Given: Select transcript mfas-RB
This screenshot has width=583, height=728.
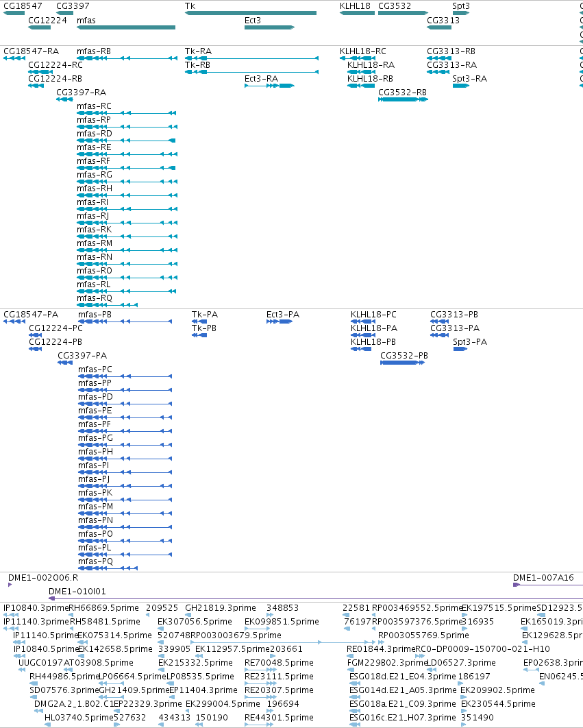Looking at the screenshot, I should (127, 58).
